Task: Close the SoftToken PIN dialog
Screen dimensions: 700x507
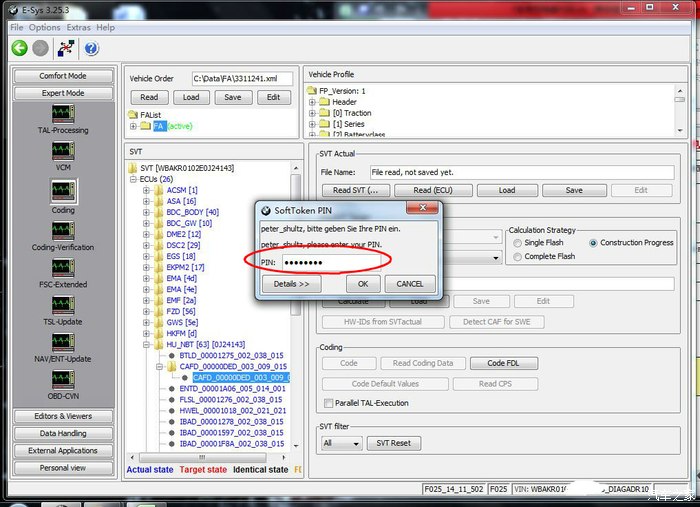Action: [423, 208]
